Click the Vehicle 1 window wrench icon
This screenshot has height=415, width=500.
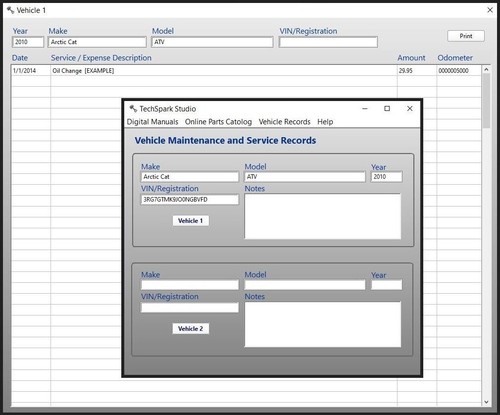10,10
